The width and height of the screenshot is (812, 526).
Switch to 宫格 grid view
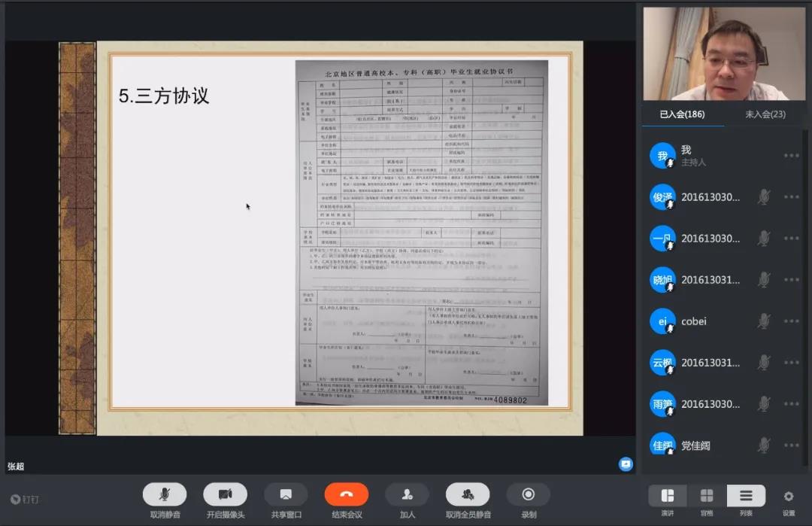coord(707,496)
